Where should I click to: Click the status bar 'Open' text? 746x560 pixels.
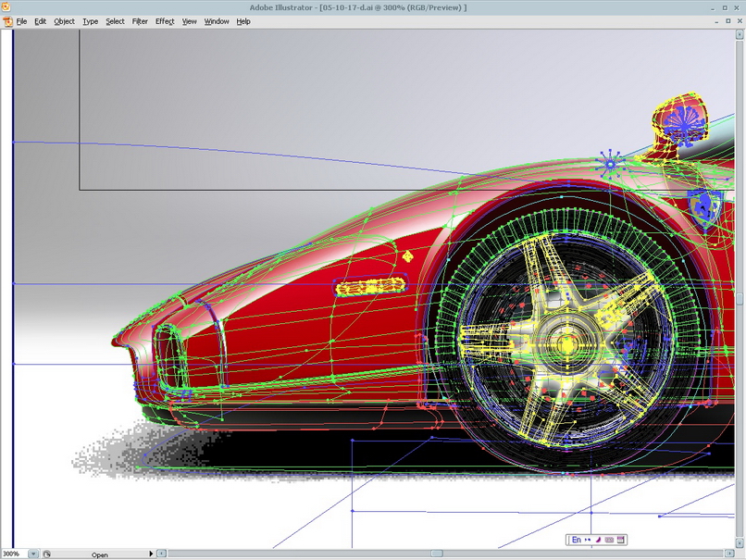[x=99, y=554]
